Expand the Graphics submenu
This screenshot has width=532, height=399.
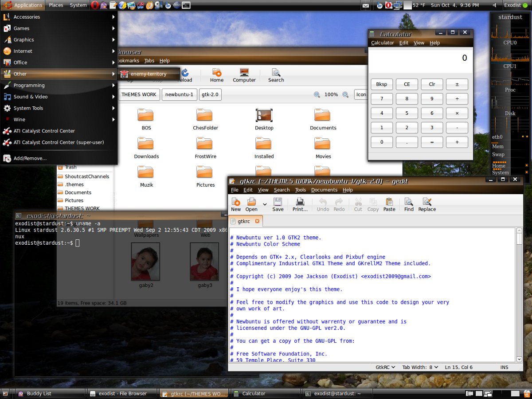coord(59,39)
